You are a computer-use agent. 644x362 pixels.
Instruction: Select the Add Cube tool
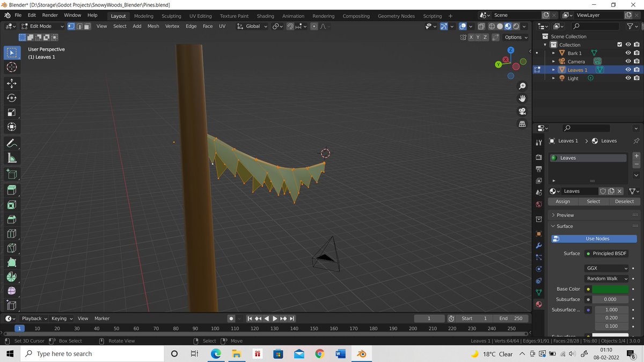[x=12, y=174]
